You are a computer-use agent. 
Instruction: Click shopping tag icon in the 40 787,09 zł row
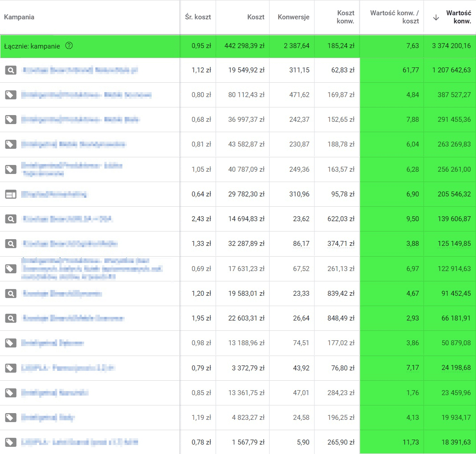point(11,169)
